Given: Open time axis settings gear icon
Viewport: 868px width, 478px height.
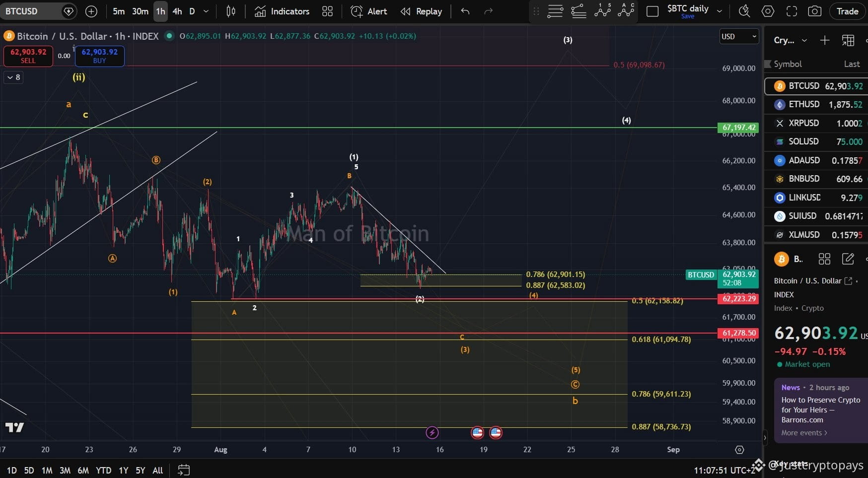Looking at the screenshot, I should click(x=739, y=450).
